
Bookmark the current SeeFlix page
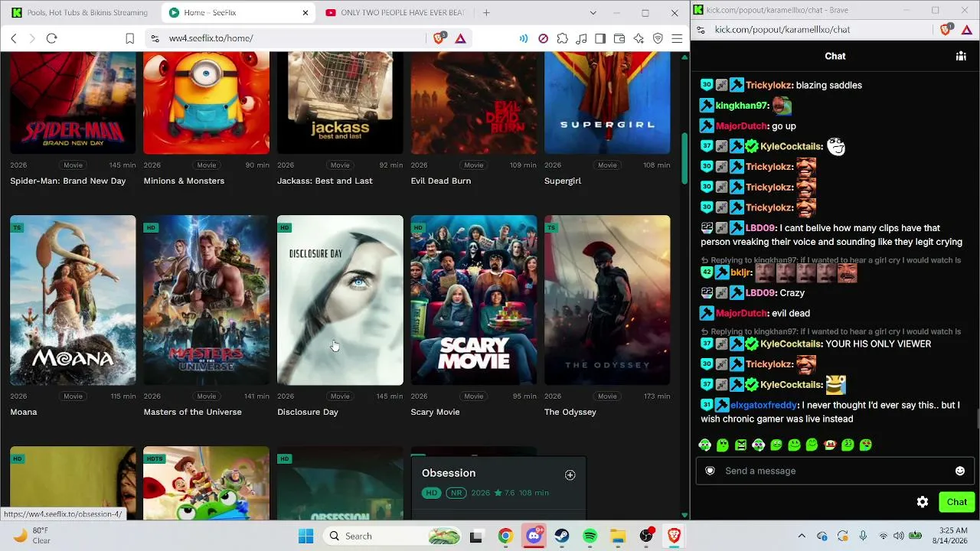[x=129, y=38]
